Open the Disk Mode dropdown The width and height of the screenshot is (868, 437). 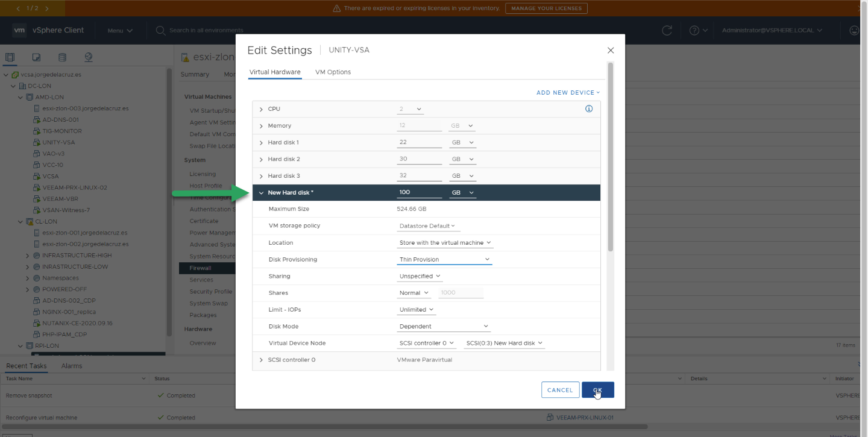tap(444, 327)
